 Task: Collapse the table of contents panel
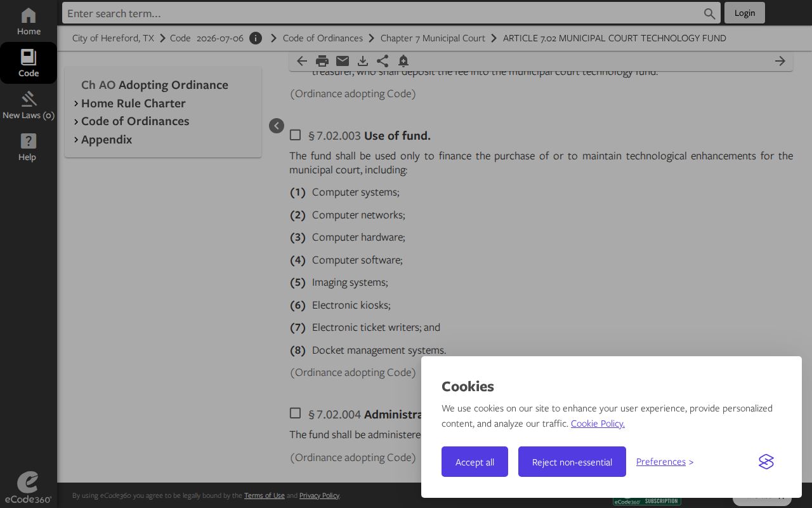pos(277,126)
